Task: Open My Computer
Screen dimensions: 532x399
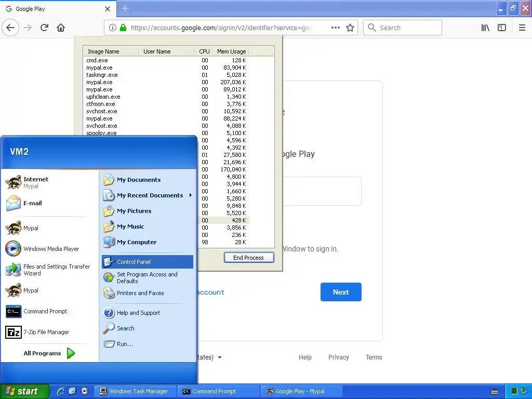Action: coord(147,242)
